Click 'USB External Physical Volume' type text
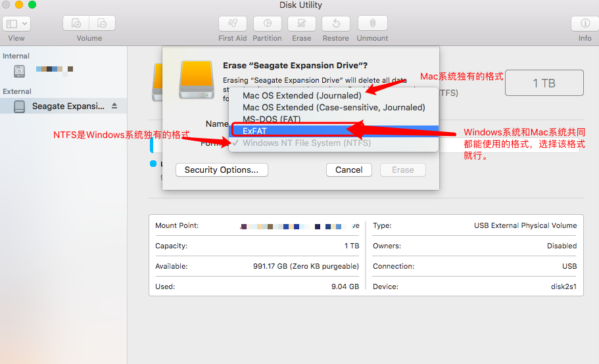 tap(525, 225)
